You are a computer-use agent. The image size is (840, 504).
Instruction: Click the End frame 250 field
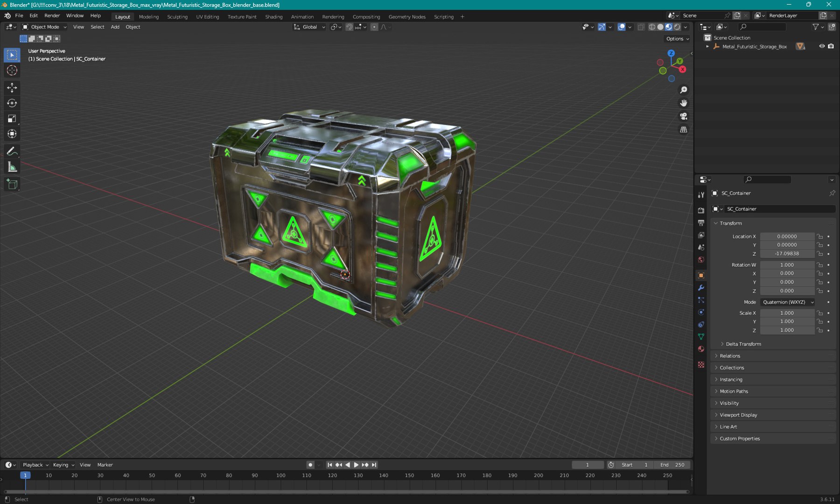click(x=672, y=465)
